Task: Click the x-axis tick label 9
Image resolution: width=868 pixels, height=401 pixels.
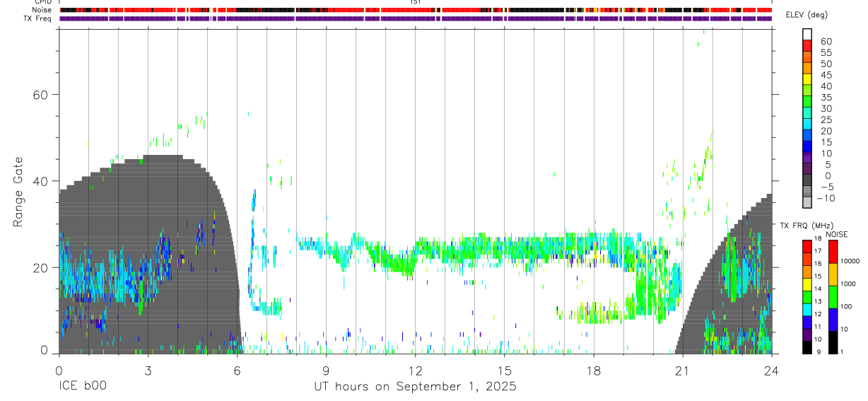Action: pyautogui.click(x=326, y=369)
